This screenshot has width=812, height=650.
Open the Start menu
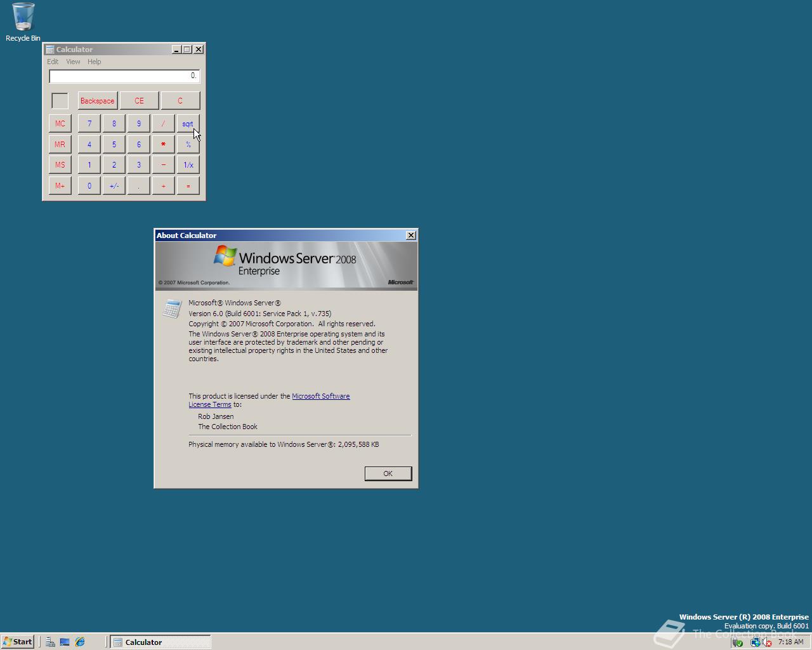pyautogui.click(x=18, y=642)
